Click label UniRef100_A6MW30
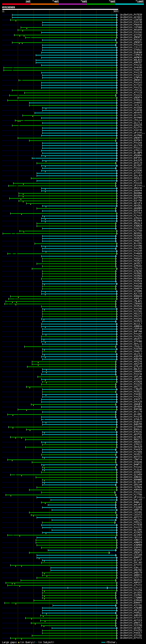Viewport: 146px width, 644px height. pyautogui.click(x=131, y=58)
